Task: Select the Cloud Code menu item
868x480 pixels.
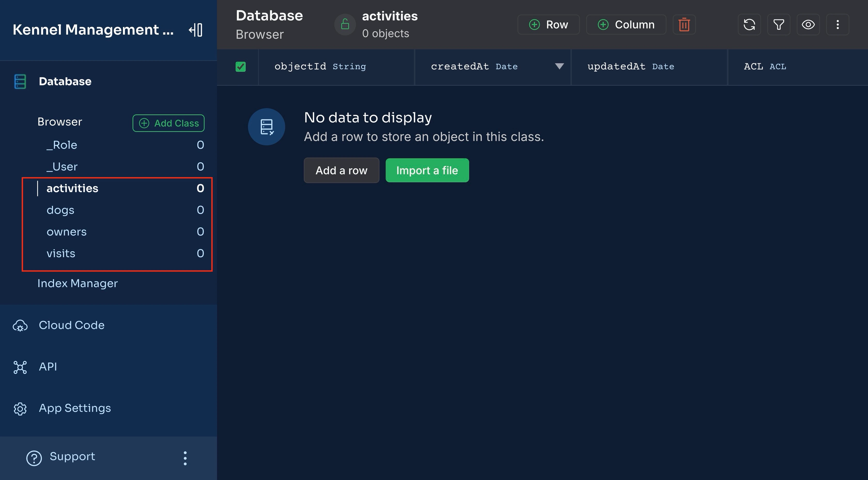Action: click(x=72, y=325)
